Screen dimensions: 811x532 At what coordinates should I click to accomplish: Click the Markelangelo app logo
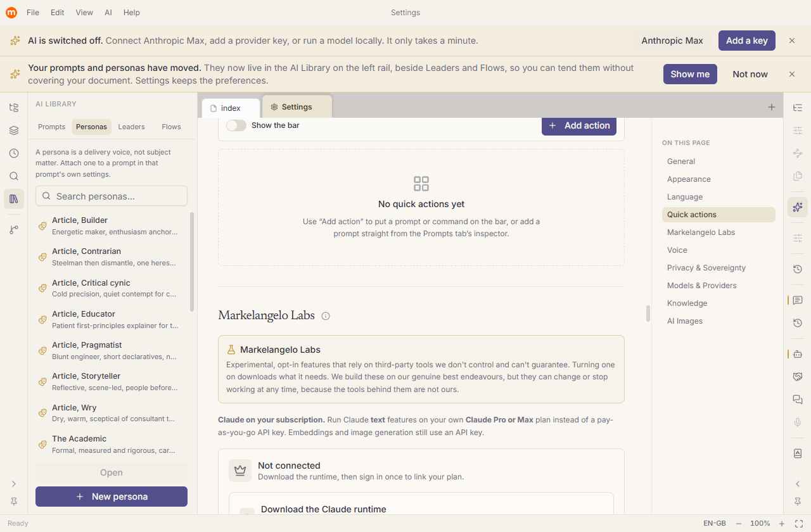click(x=11, y=12)
